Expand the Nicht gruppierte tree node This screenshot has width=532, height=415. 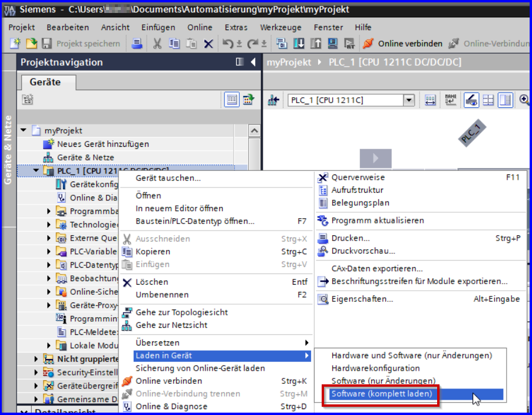36,358
